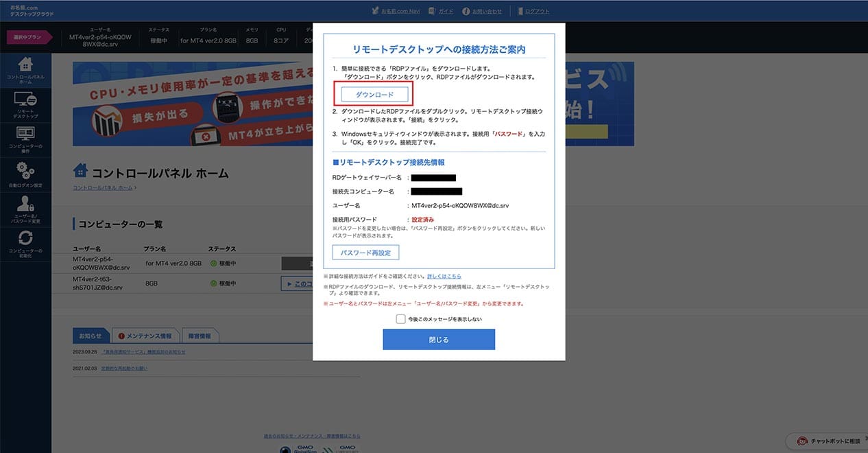Image resolution: width=868 pixels, height=453 pixels.
Task: Open the お問い合わせ header link
Action: (x=483, y=11)
